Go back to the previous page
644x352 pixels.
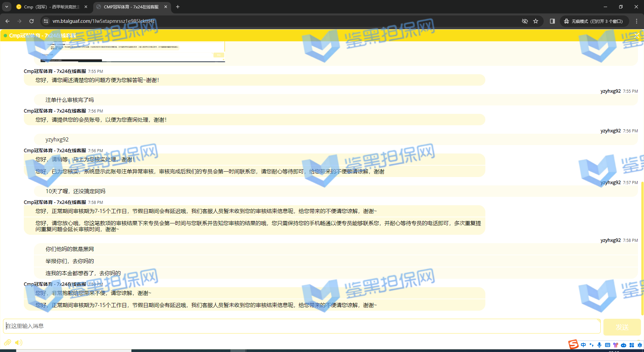[7, 21]
